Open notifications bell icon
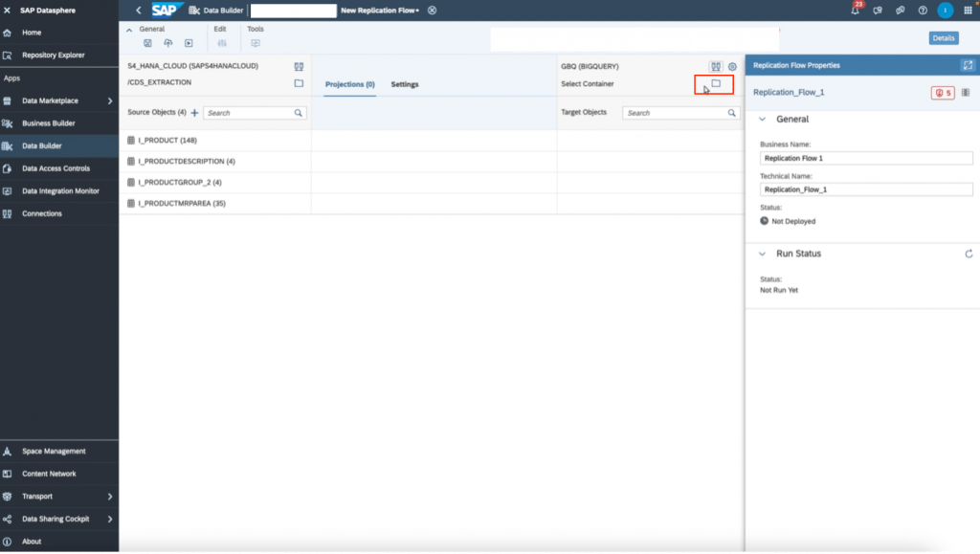The width and height of the screenshot is (980, 554). pyautogui.click(x=855, y=10)
